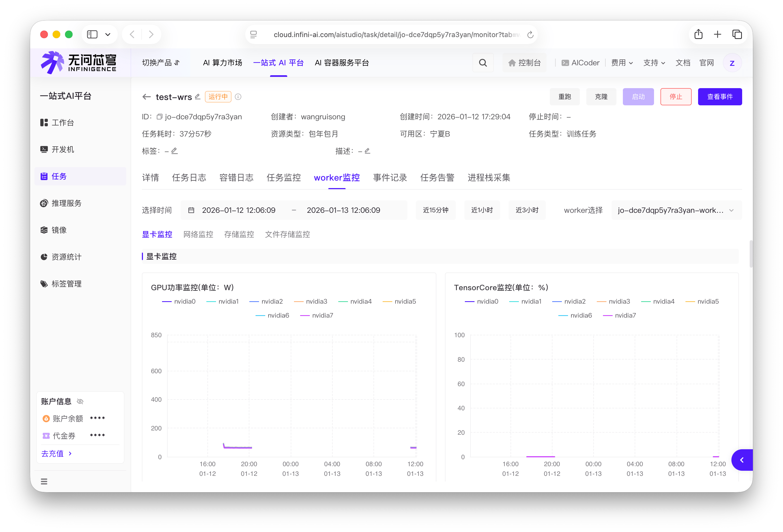Screen dimensions: 783x532
Task: Click the info icon next to 运行中 status
Action: click(x=238, y=97)
